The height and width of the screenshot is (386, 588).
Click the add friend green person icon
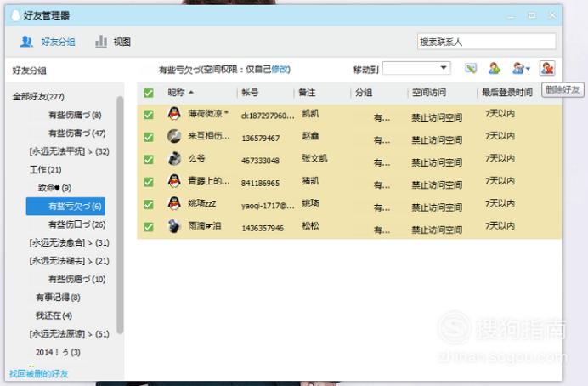click(495, 68)
